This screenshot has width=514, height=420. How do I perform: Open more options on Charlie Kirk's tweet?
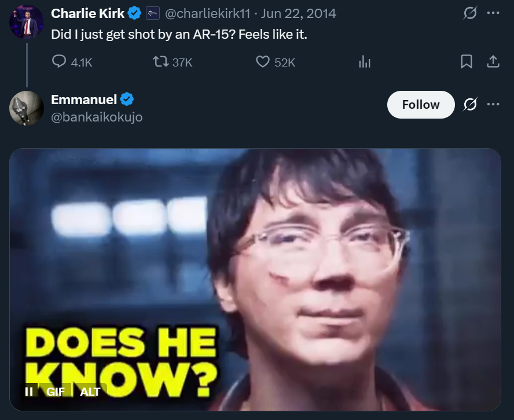tap(493, 13)
